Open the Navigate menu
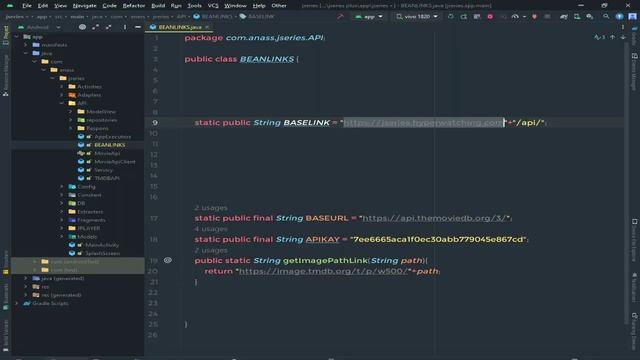Image resolution: width=640 pixels, height=360 pixels. (x=84, y=6)
